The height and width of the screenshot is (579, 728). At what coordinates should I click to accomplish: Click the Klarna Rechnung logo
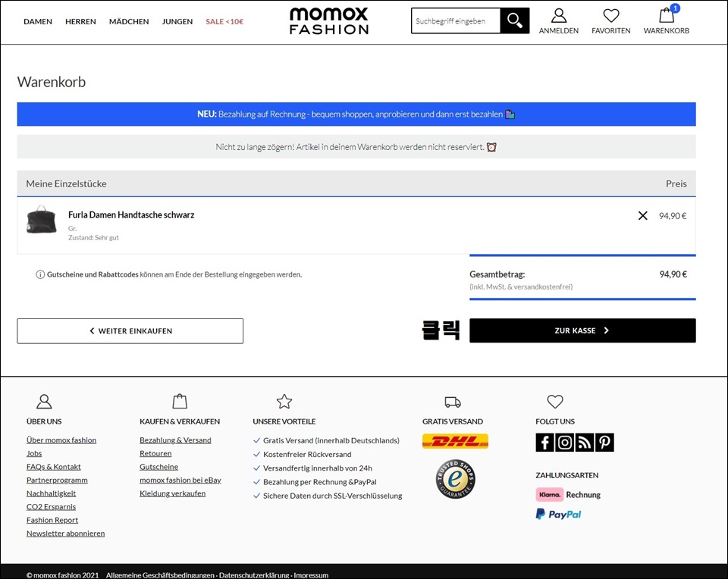pos(568,495)
